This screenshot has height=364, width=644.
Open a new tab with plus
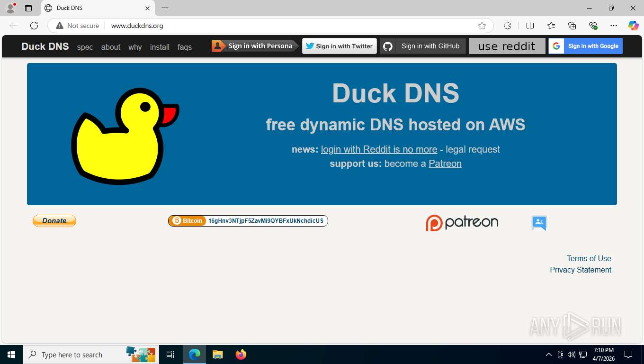[165, 8]
